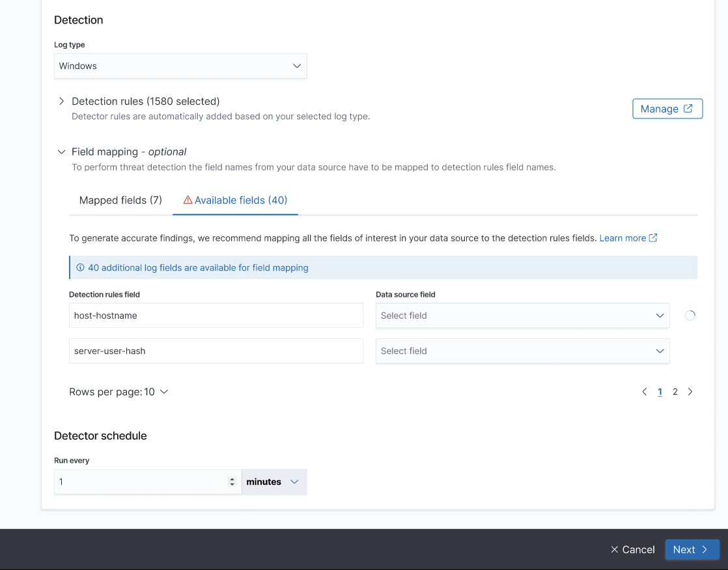Screen dimensions: 728x570
Task: Click the loading spinner beside host-hostname dropdown
Action: point(690,315)
